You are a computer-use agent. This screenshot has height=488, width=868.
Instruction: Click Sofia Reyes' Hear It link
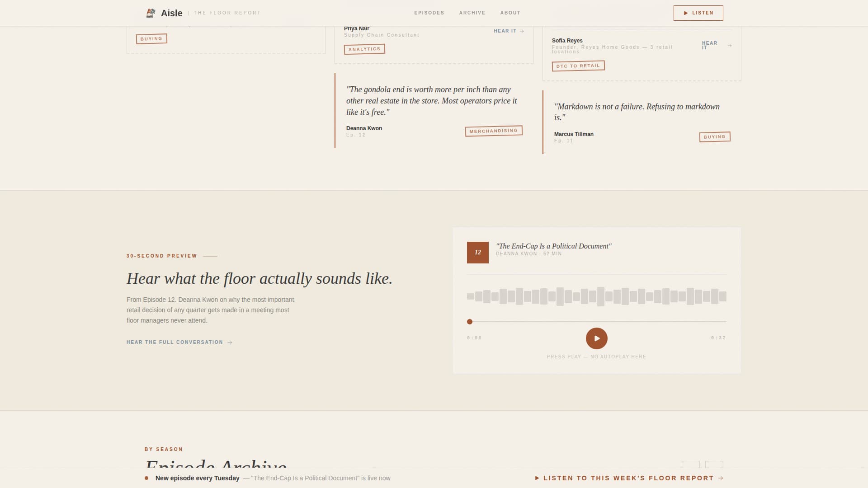pyautogui.click(x=717, y=46)
